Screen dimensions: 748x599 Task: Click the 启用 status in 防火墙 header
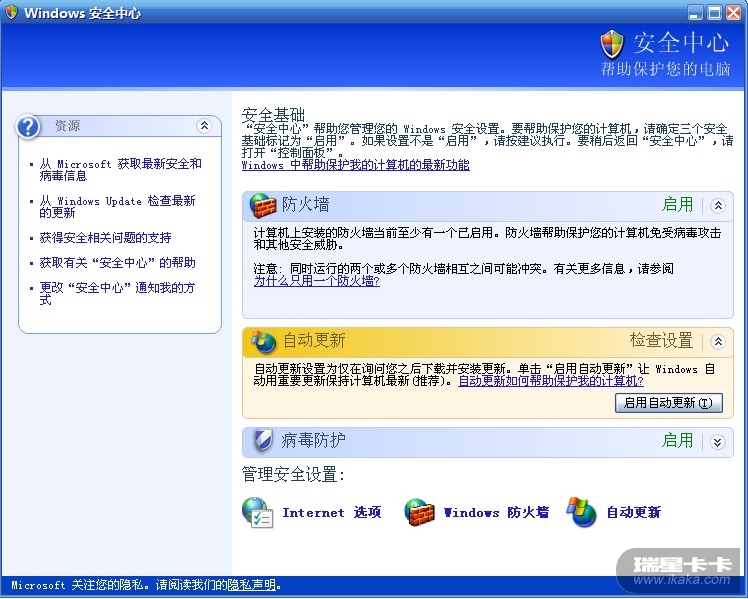[x=677, y=205]
